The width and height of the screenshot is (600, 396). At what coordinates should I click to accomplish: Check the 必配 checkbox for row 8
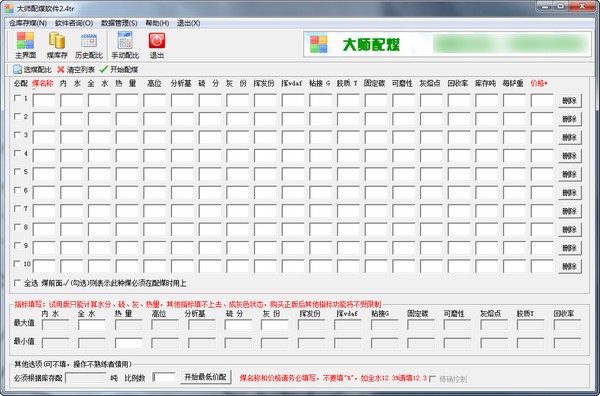point(17,227)
